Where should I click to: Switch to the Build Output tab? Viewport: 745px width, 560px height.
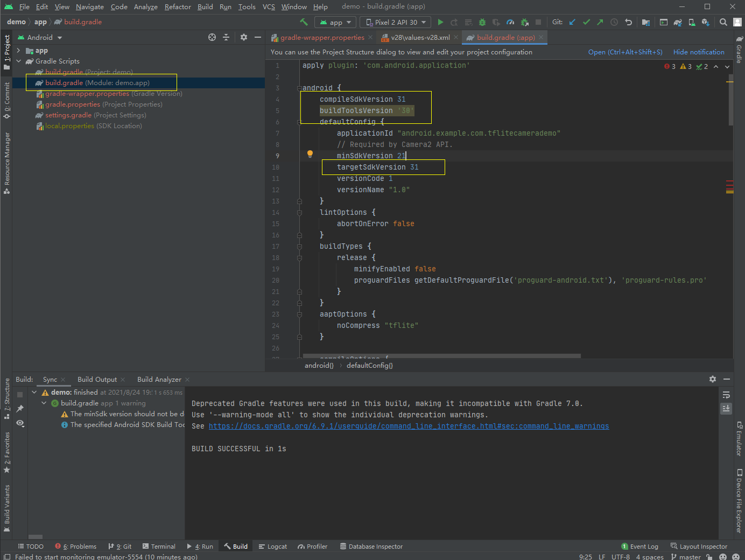pos(97,380)
